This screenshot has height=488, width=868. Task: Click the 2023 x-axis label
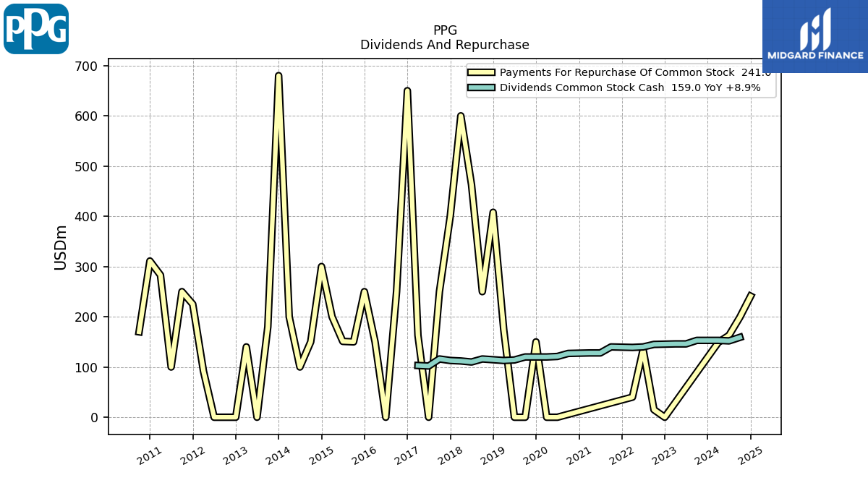point(664,455)
